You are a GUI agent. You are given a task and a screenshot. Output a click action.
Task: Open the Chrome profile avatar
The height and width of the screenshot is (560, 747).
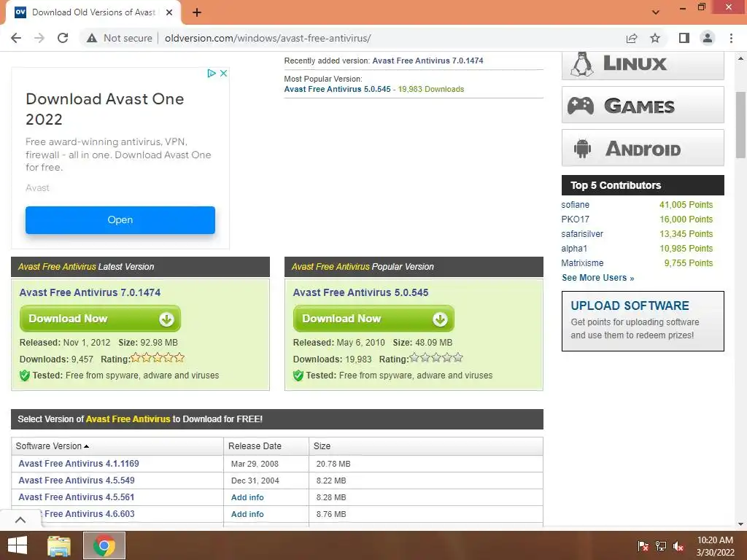click(x=708, y=38)
